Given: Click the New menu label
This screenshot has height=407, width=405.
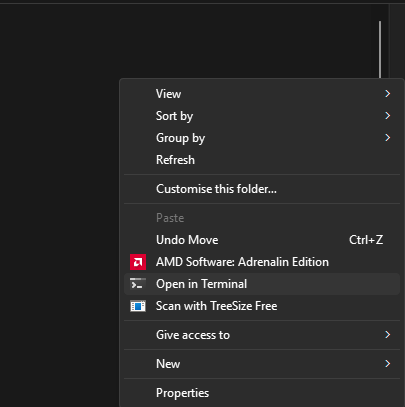Looking at the screenshot, I should (168, 364).
